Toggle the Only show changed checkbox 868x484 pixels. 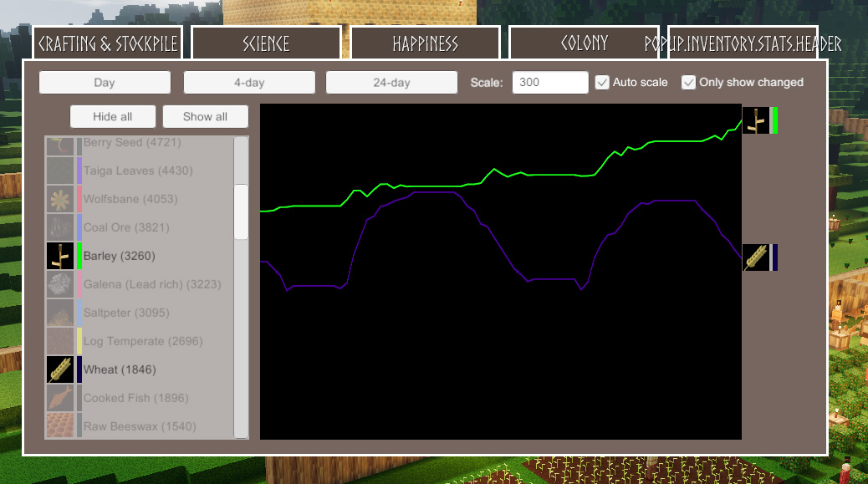(688, 83)
